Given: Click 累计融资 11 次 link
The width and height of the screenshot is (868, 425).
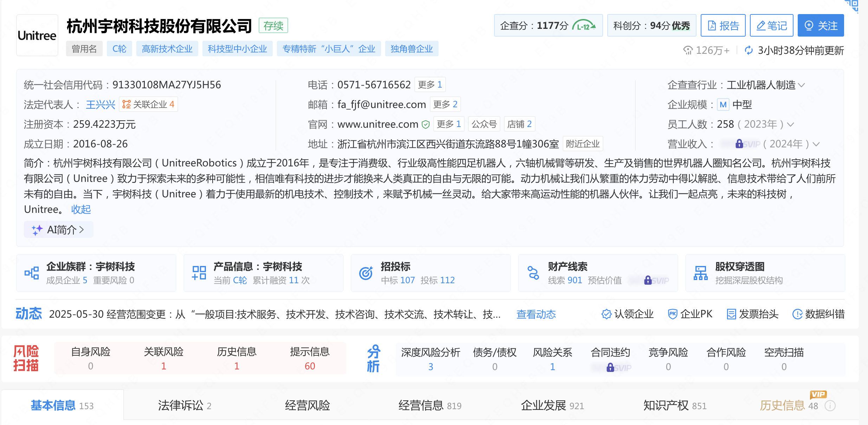Looking at the screenshot, I should click(x=281, y=280).
